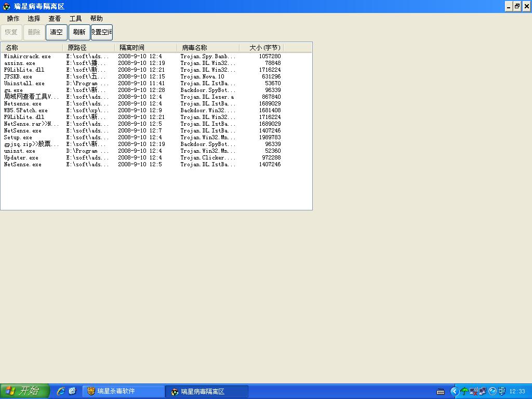Click the E:\soft\五... path cell
The width and height of the screenshot is (532, 399).
[86, 77]
